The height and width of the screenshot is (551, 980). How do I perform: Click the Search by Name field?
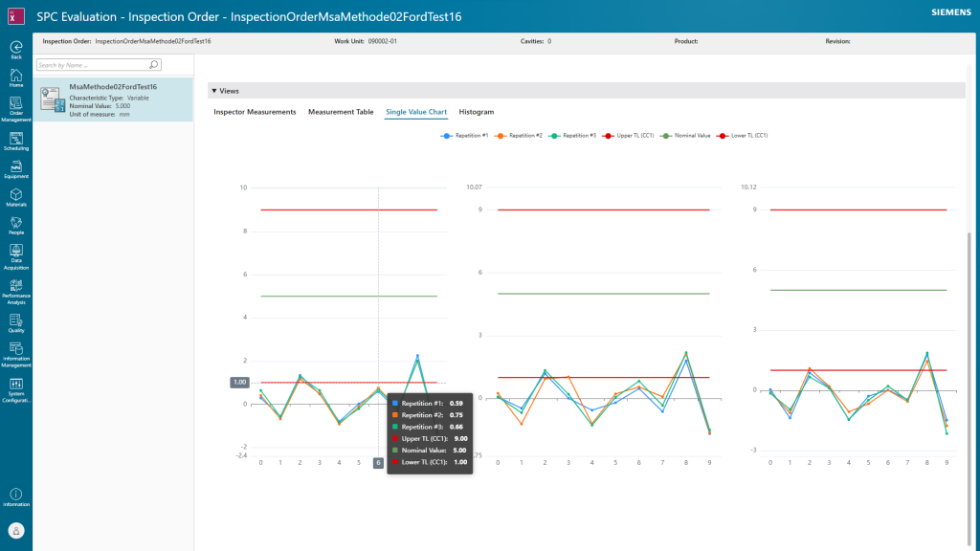[x=92, y=65]
